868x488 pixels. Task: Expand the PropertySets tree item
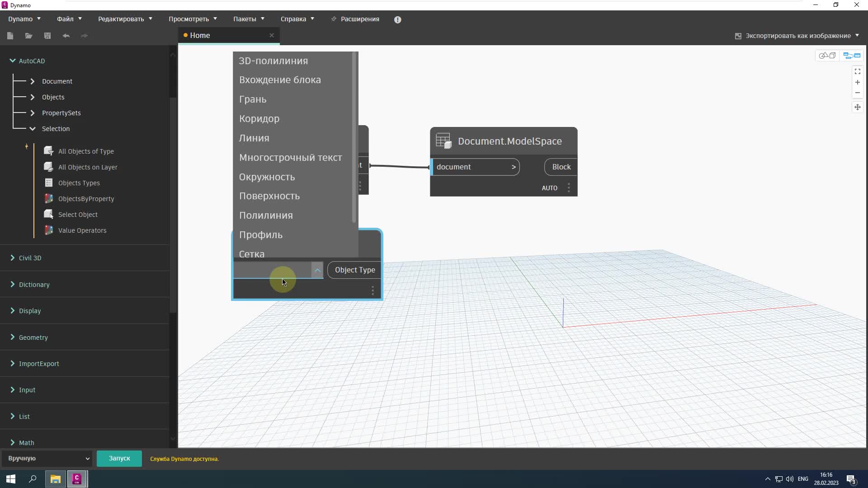tap(33, 113)
